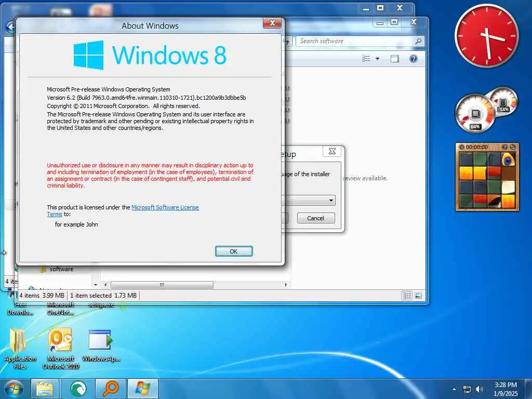
Task: Click the CPU meter gadget dial
Action: (475, 114)
